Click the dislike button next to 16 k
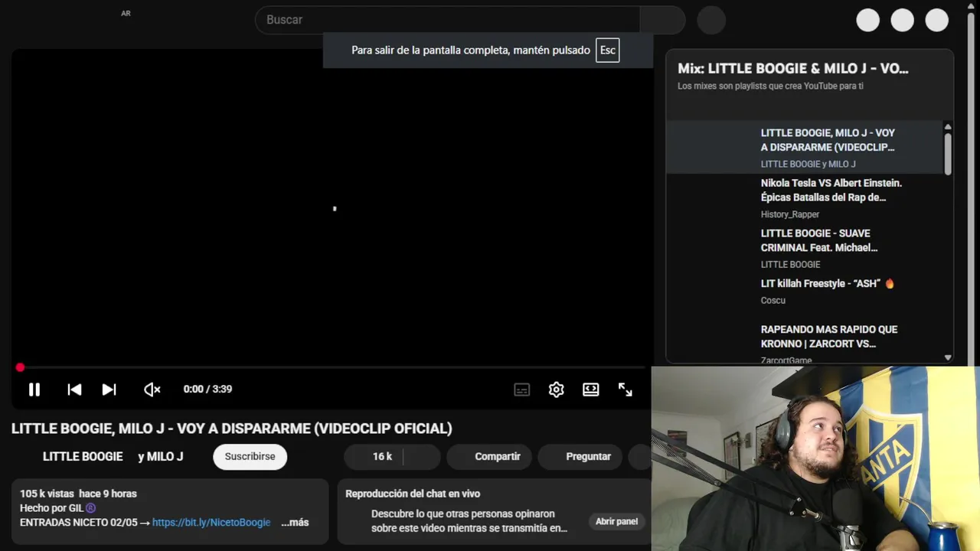980x551 pixels. tap(422, 457)
